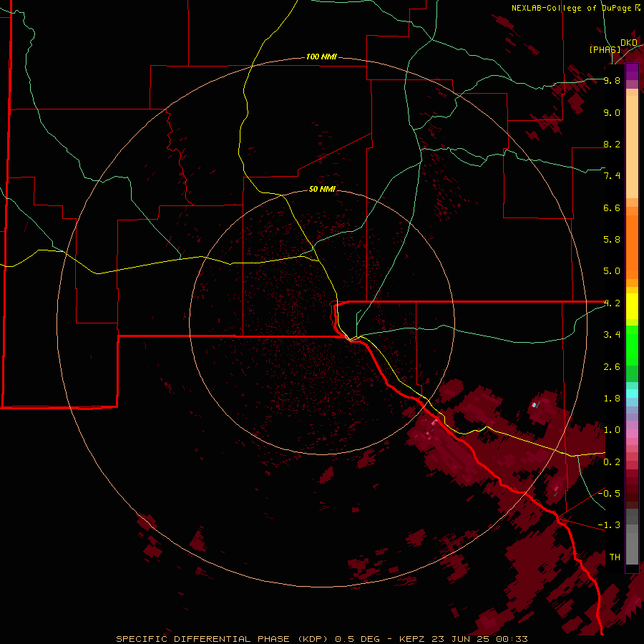
Task: Click the -1.3 scale value
Action: (609, 525)
